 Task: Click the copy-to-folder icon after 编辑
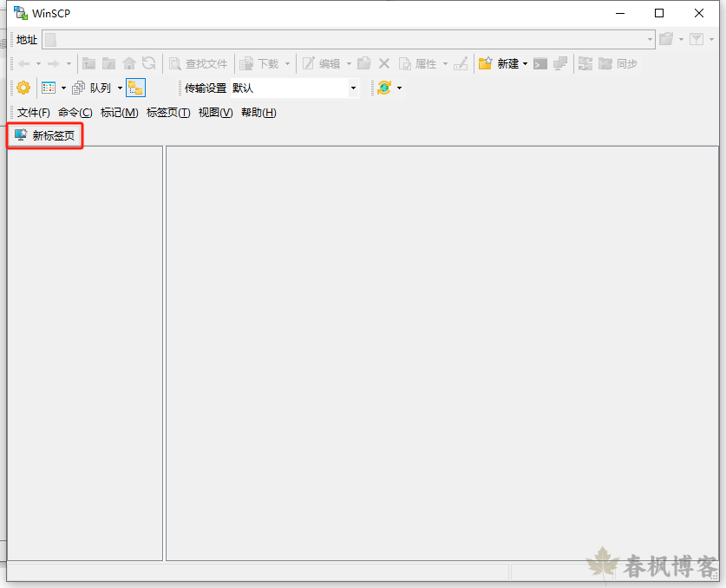coord(364,63)
